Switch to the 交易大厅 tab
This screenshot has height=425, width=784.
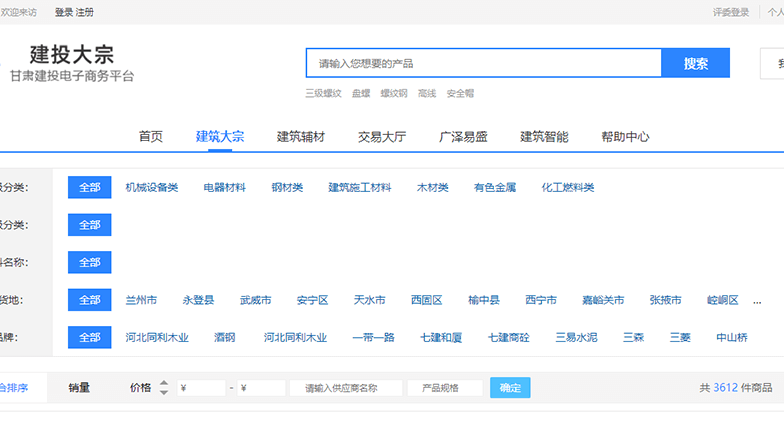(x=382, y=137)
